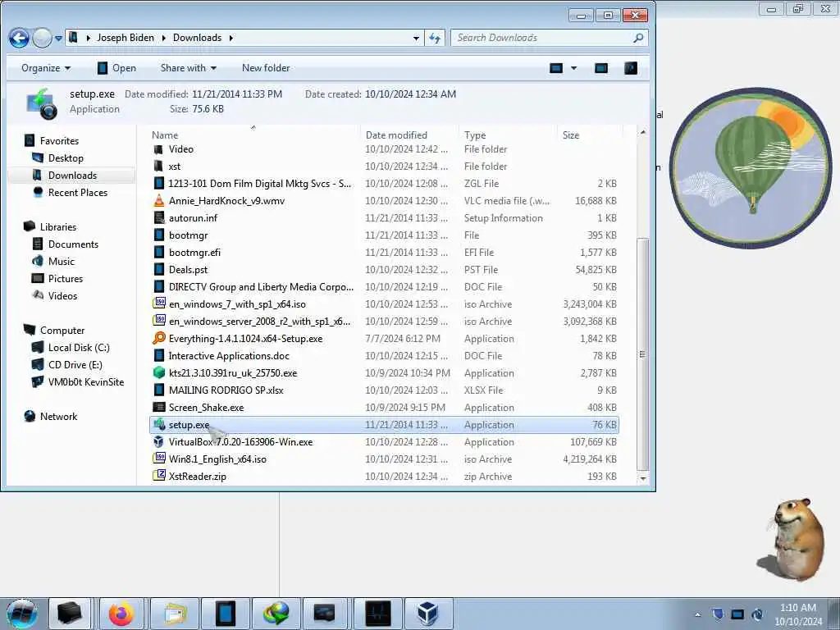Viewport: 840px width, 630px height.
Task: Open recent pages dropdown beside Forward button
Action: coord(58,39)
